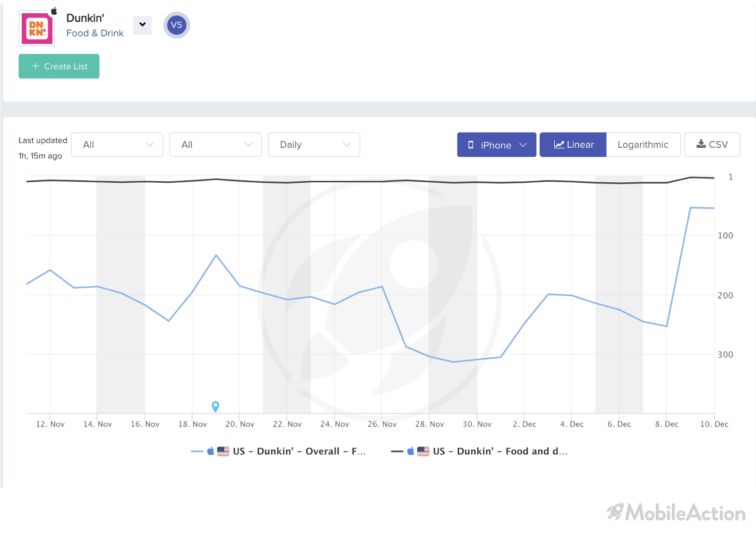
Task: Click the 30. Nov axis label
Action: pyautogui.click(x=477, y=424)
